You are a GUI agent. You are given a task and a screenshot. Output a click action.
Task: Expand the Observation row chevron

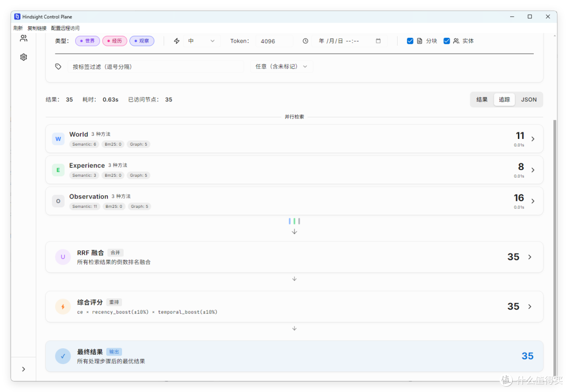click(x=533, y=201)
